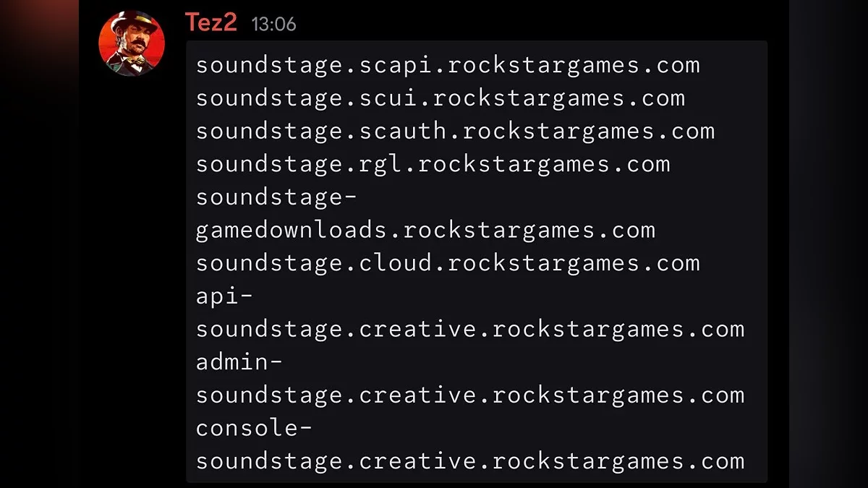The image size is (868, 488).
Task: Click the "api-" text line
Action: click(225, 296)
